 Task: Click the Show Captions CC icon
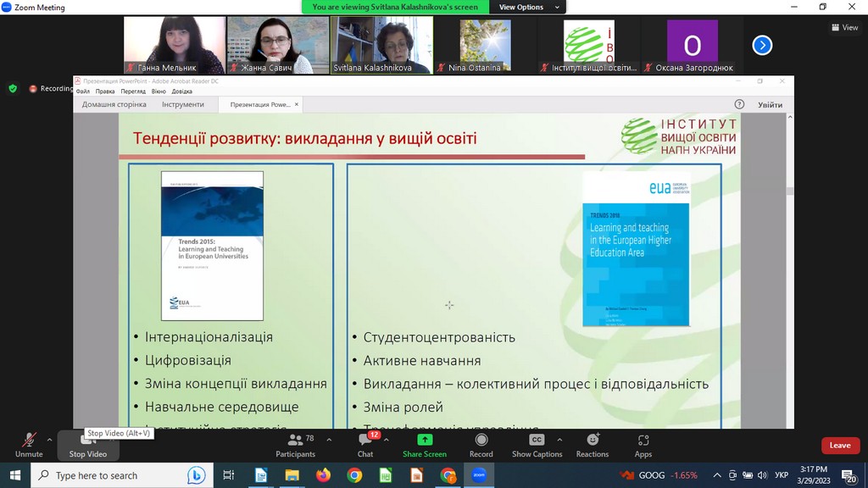537,441
